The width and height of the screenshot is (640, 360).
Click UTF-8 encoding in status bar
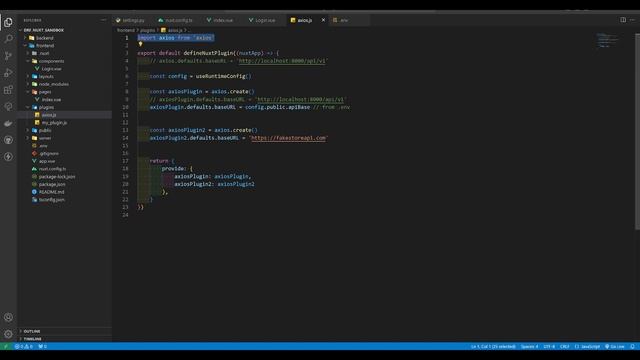click(549, 347)
